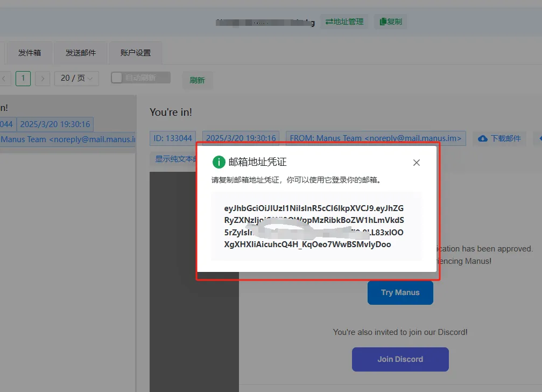
Task: Click the Join Discord button
Action: pyautogui.click(x=400, y=359)
